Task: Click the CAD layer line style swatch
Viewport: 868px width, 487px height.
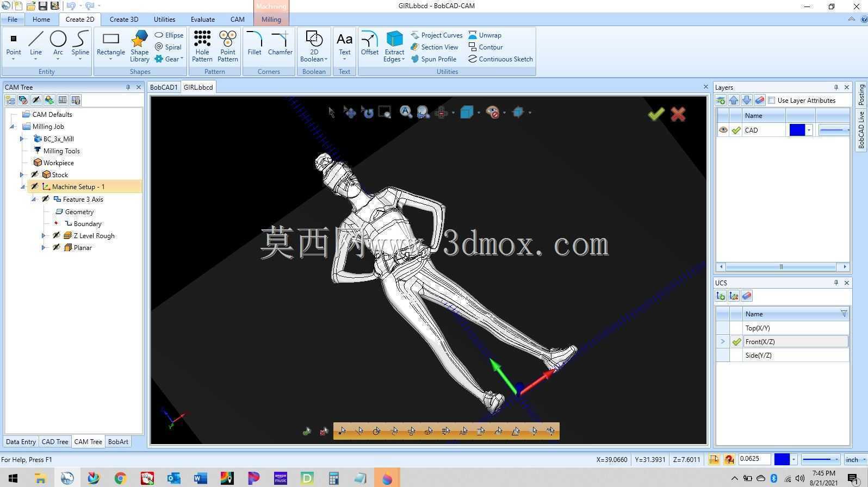Action: click(x=833, y=130)
